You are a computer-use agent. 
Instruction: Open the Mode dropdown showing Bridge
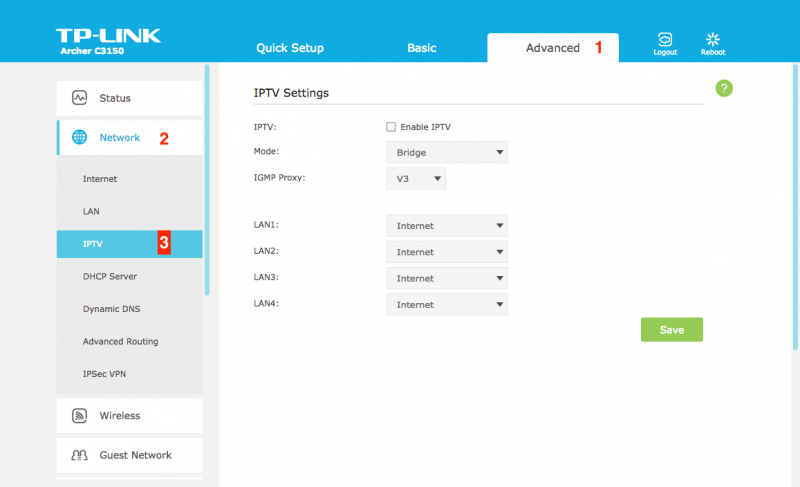point(447,152)
